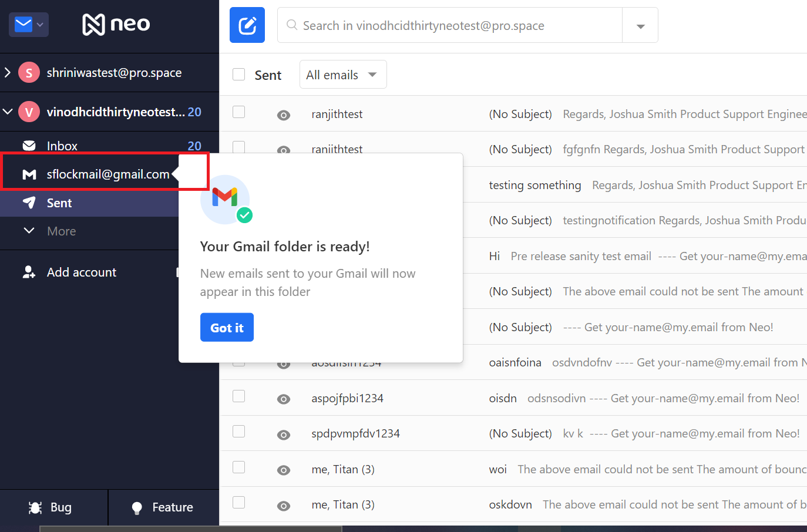Viewport: 807px width, 532px height.
Task: Click the Bug icon
Action: tap(35, 508)
